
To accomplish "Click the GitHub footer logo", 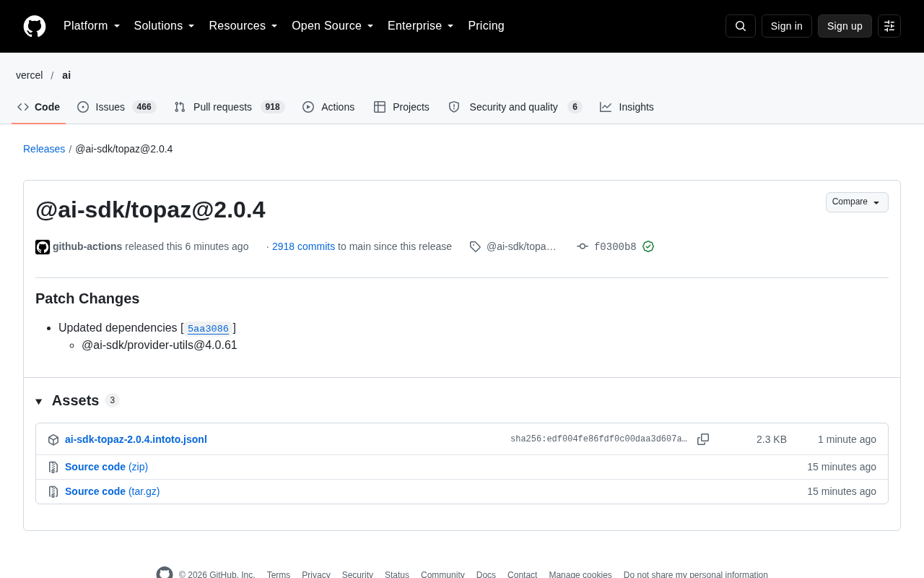I will (165, 574).
